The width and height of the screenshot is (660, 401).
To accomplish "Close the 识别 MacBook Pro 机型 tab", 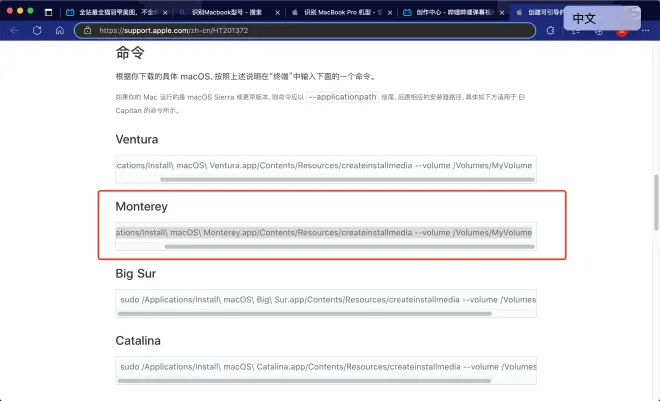I will pyautogui.click(x=390, y=13).
